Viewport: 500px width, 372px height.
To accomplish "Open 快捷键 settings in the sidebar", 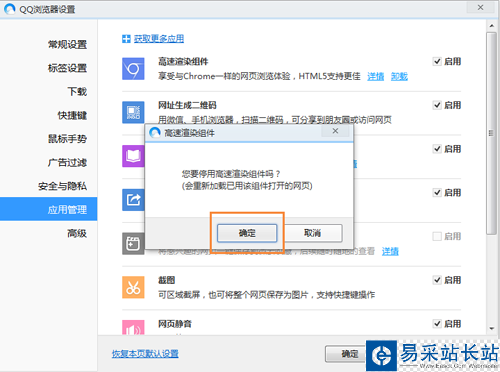I will tap(72, 115).
